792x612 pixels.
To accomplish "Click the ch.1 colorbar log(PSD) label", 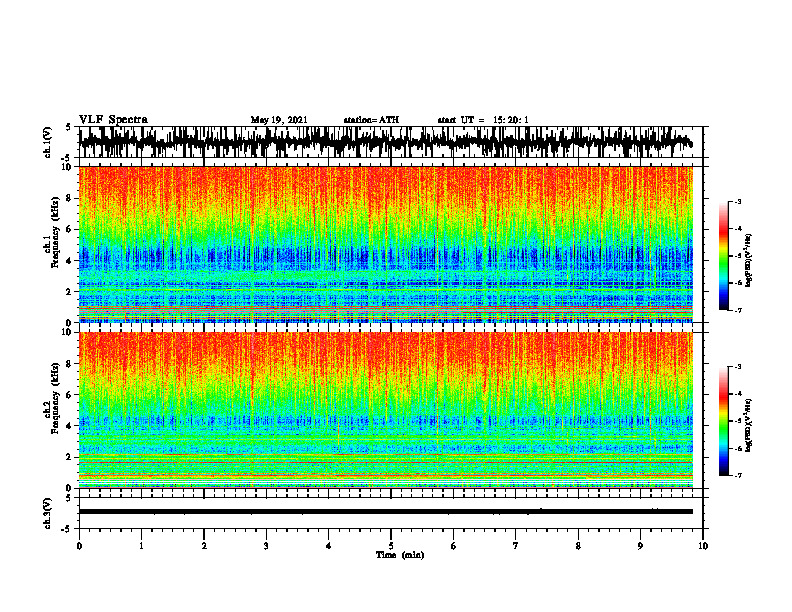I will [749, 261].
